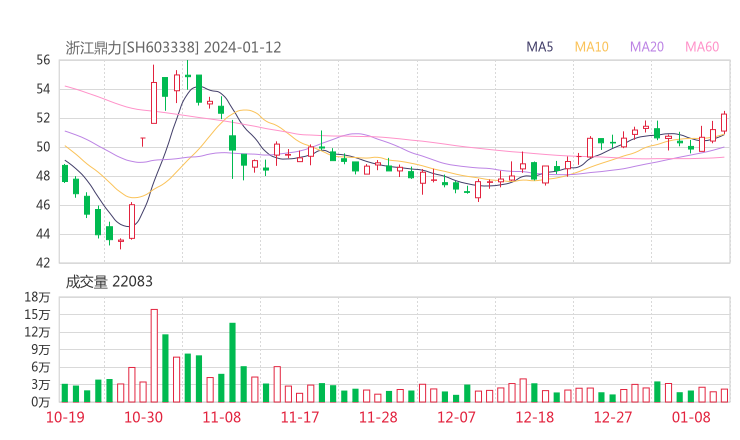Click the 15万 volume axis label
The height and width of the screenshot is (440, 740).
pyautogui.click(x=37, y=314)
